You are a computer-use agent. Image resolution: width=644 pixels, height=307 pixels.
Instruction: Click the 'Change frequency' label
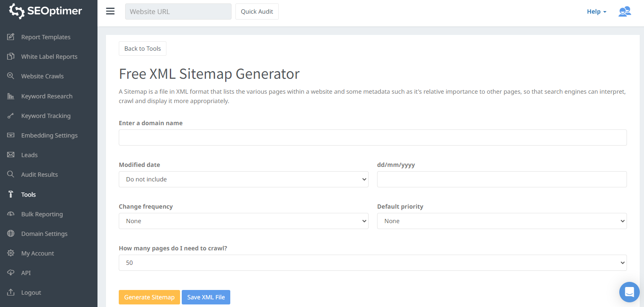pyautogui.click(x=146, y=207)
